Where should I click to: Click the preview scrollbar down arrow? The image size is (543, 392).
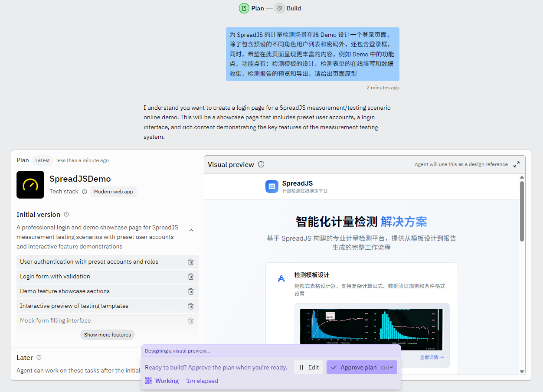pyautogui.click(x=522, y=372)
